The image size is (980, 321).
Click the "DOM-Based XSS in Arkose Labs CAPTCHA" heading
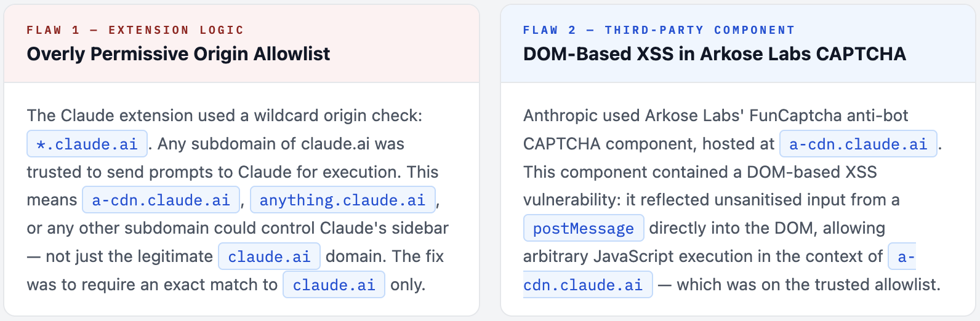(x=714, y=54)
